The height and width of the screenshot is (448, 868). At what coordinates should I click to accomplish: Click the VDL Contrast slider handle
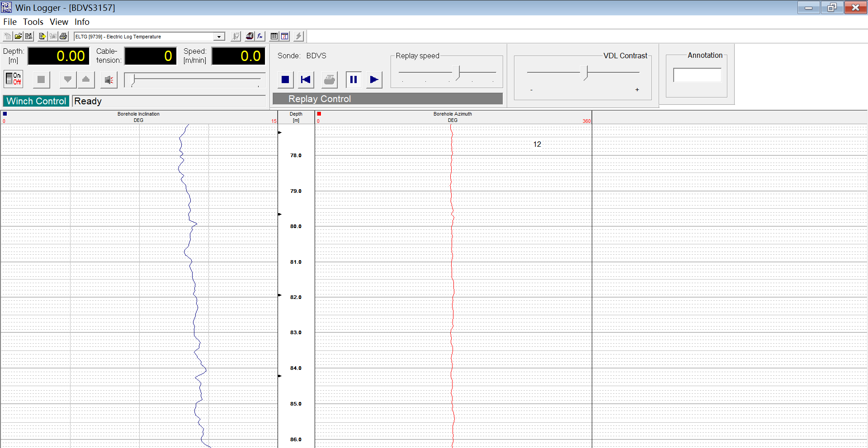586,72
